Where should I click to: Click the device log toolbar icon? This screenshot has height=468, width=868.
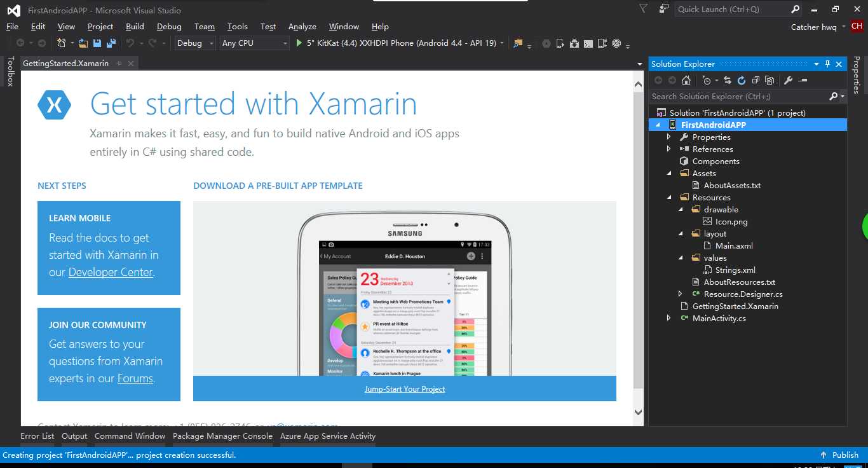[602, 43]
